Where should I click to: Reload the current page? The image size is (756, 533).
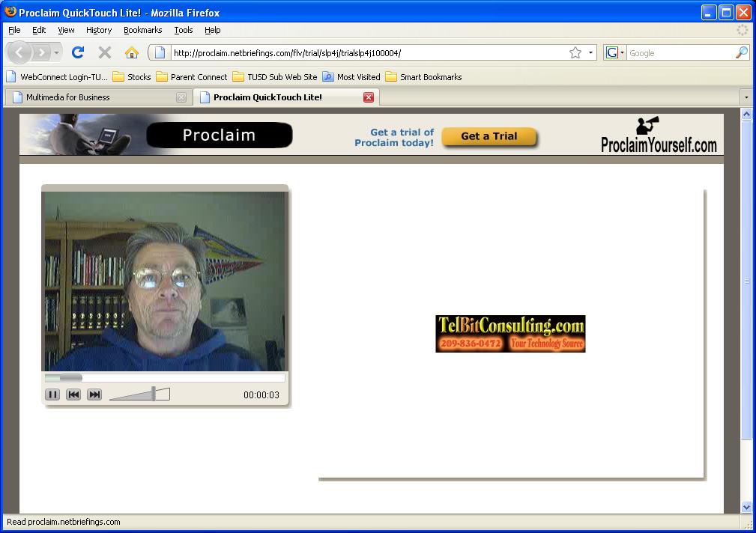[78, 52]
